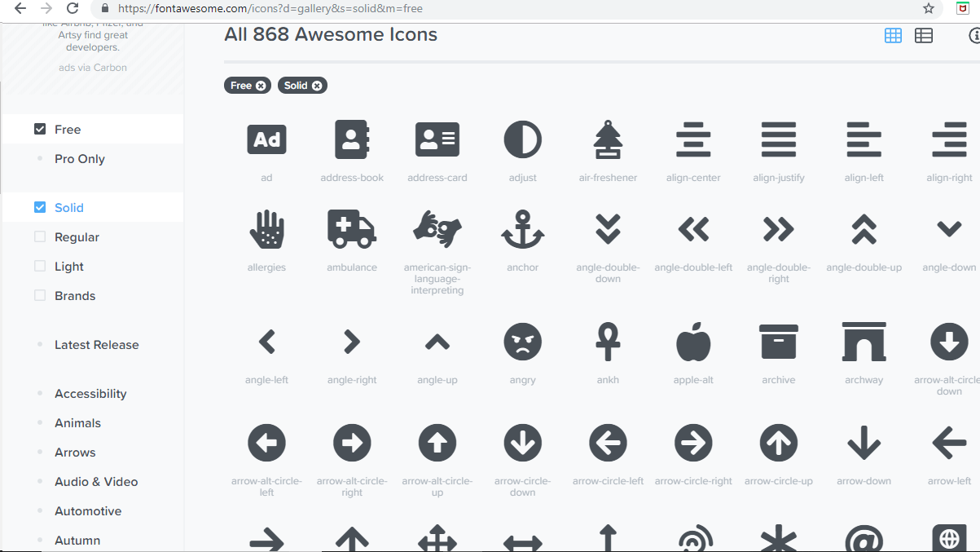Click the apple-alt icon
This screenshot has height=552, width=980.
pos(693,341)
